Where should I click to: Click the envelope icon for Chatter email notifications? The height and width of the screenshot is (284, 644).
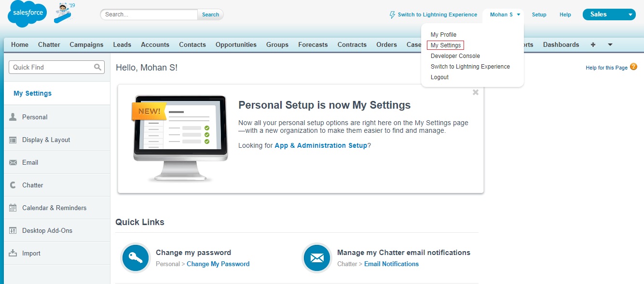tap(317, 258)
